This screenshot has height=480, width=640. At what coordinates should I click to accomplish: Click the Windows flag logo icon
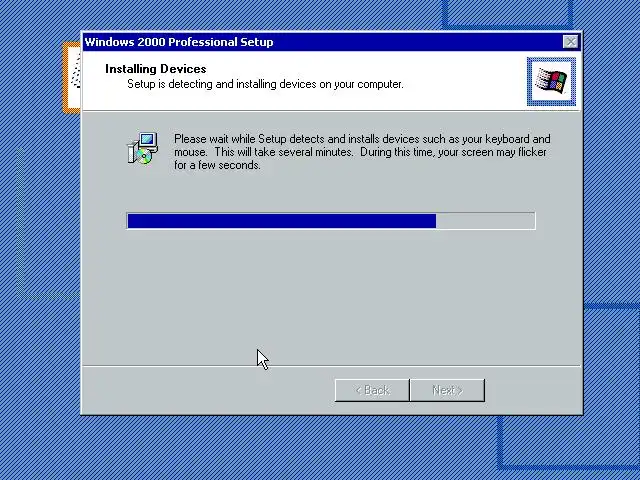tap(551, 81)
